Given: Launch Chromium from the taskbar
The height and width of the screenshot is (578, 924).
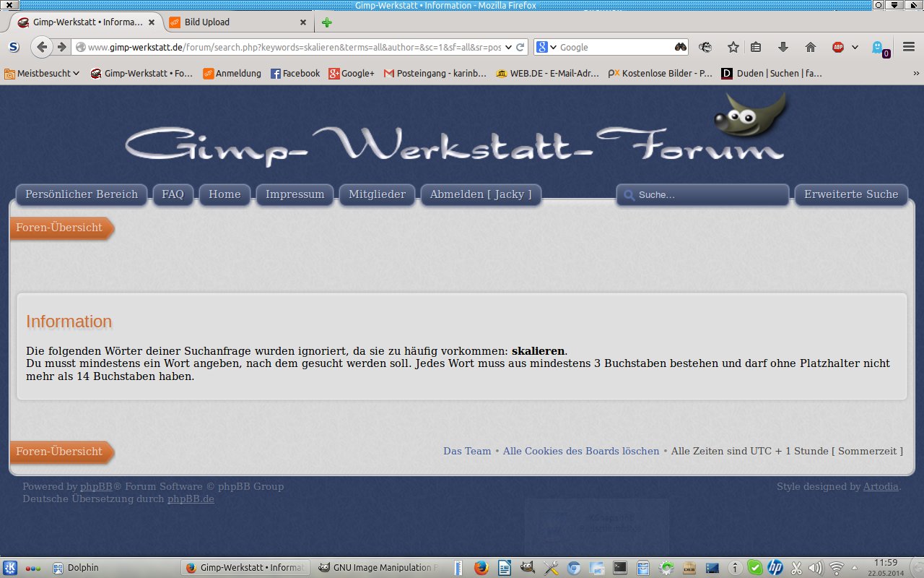Looking at the screenshot, I should (x=574, y=568).
